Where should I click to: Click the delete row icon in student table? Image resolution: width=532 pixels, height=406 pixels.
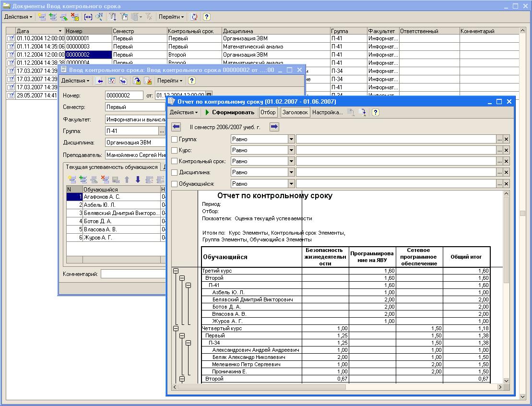click(105, 179)
